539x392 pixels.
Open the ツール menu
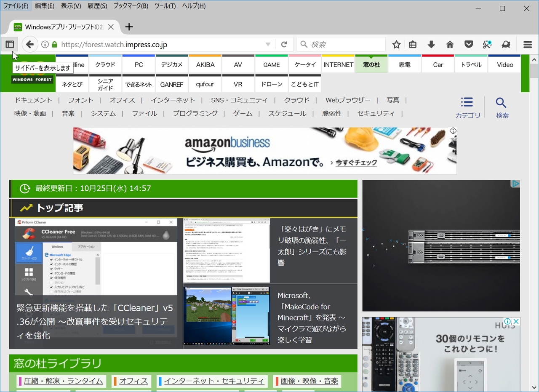(164, 6)
